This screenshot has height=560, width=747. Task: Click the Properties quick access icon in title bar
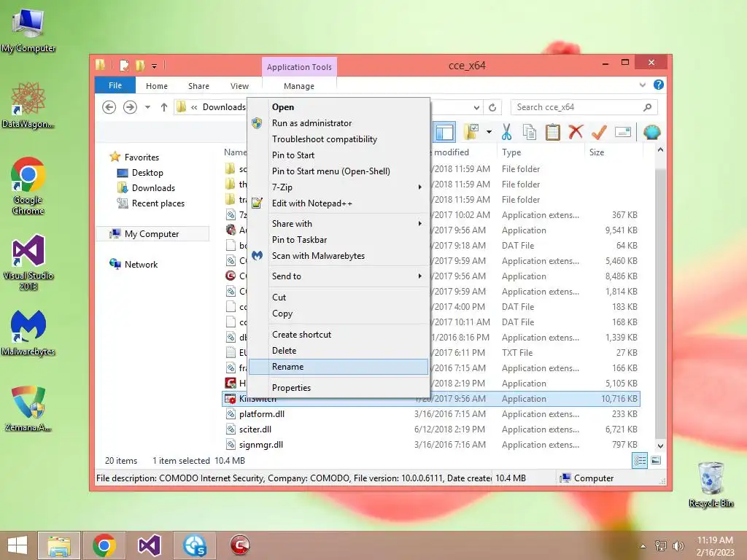tap(124, 66)
